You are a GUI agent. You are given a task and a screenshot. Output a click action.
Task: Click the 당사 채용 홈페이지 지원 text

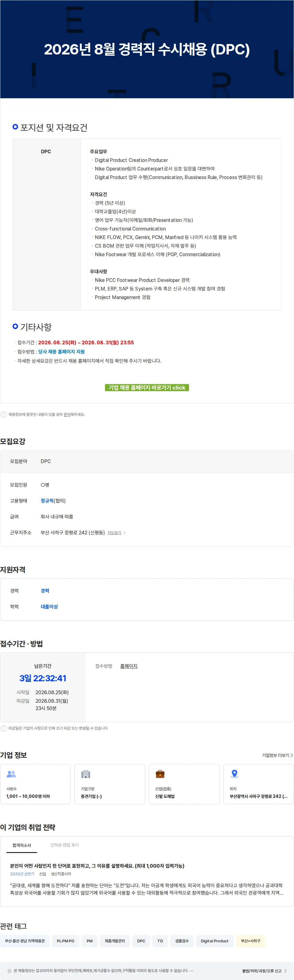point(61,352)
